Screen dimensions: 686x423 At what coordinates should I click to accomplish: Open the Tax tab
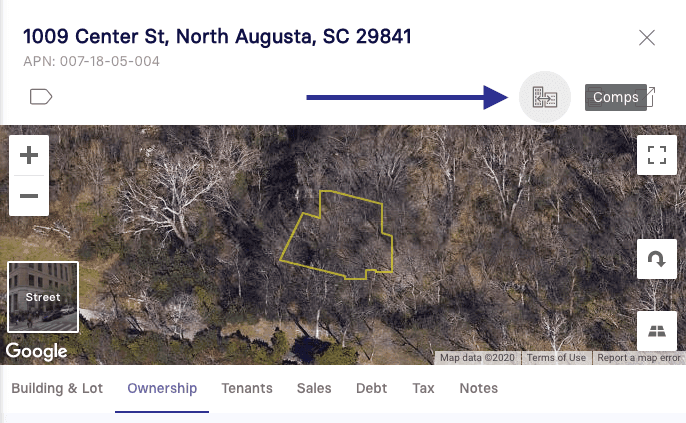pos(424,388)
